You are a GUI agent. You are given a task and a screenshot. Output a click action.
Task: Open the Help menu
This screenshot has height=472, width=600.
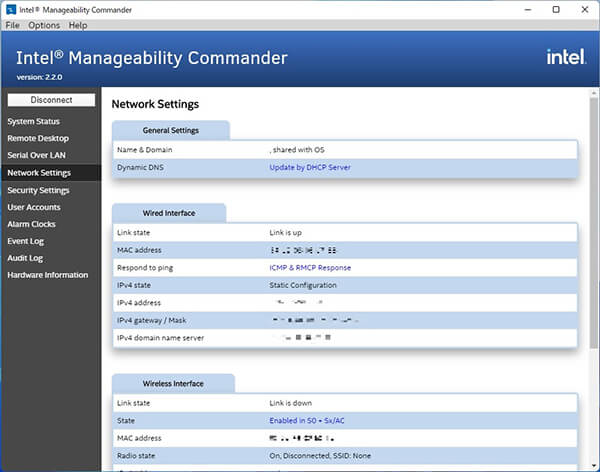pos(78,25)
